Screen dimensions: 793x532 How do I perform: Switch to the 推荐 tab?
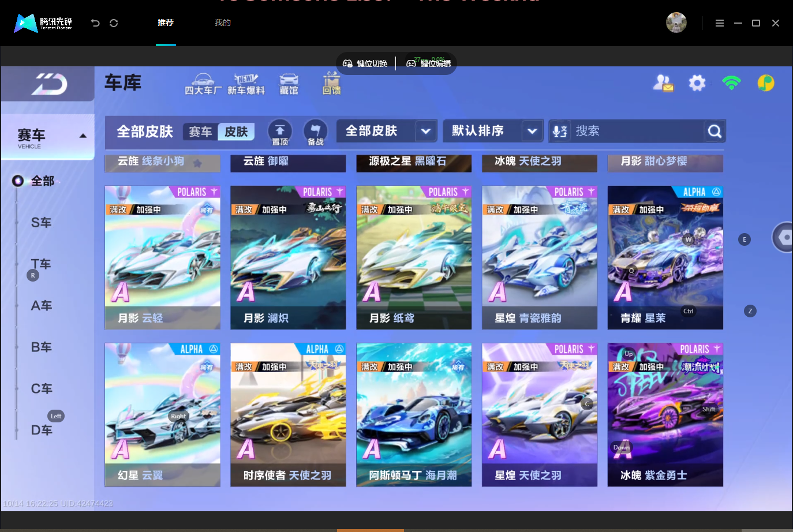click(x=166, y=23)
